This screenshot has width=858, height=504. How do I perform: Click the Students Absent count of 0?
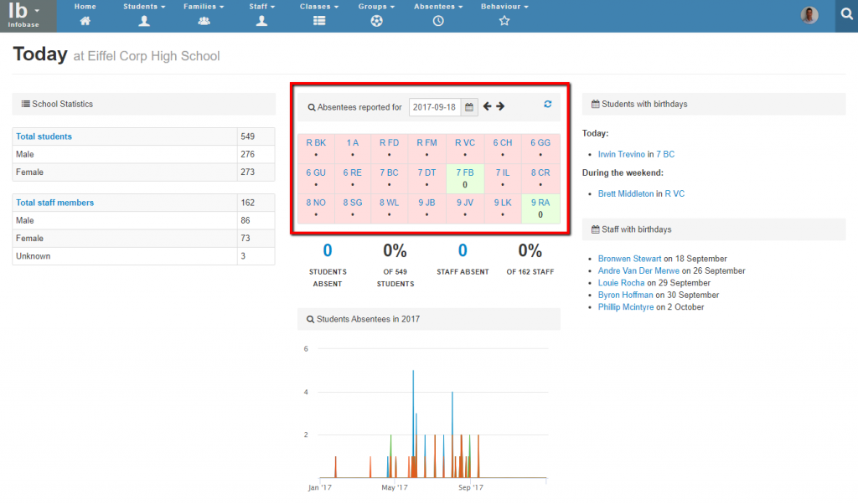[x=328, y=250]
